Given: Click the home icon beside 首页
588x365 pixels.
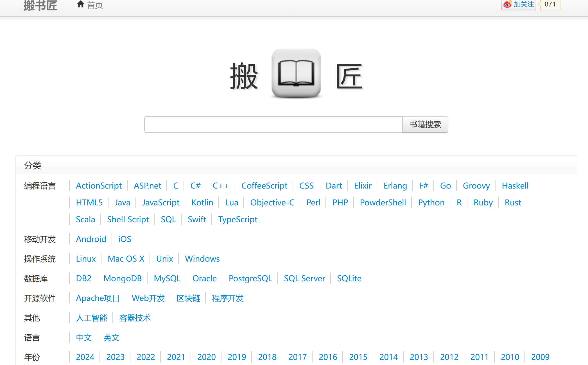Looking at the screenshot, I should [x=81, y=4].
